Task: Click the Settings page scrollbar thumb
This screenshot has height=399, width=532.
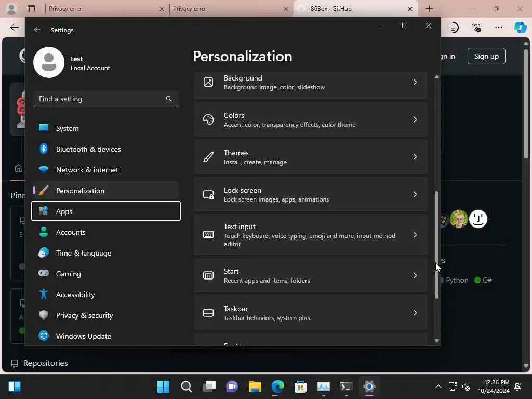Action: click(436, 245)
